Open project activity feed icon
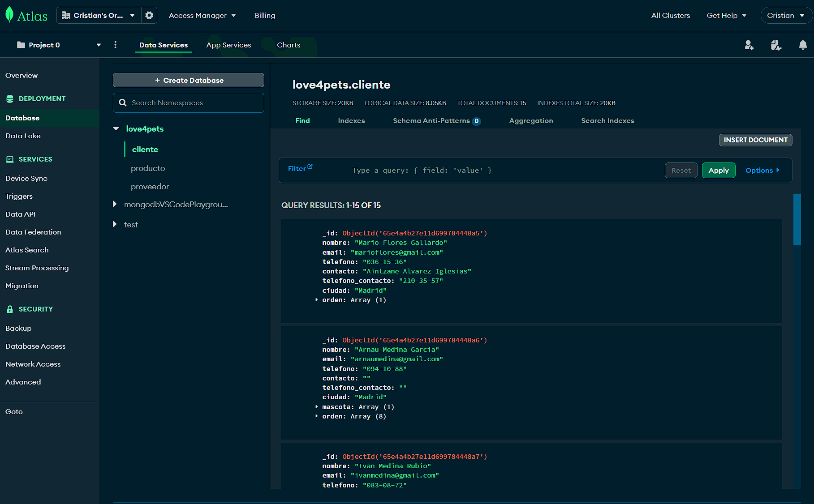The image size is (814, 504). point(776,45)
